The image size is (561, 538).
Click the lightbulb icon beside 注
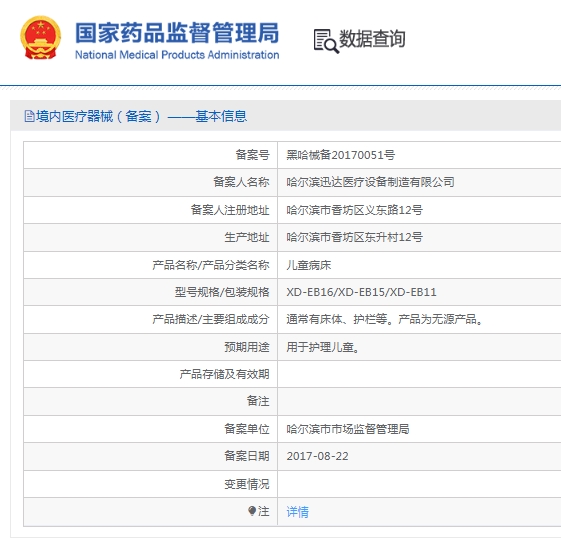(x=252, y=511)
